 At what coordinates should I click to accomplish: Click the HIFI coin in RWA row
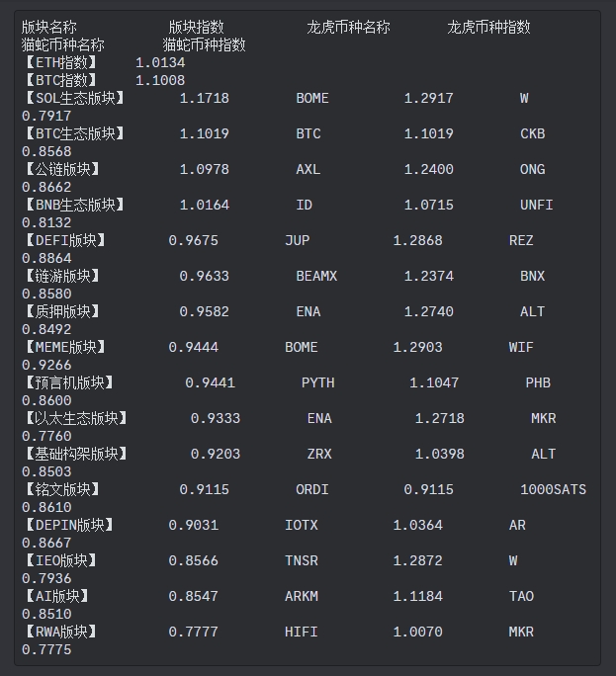click(302, 633)
